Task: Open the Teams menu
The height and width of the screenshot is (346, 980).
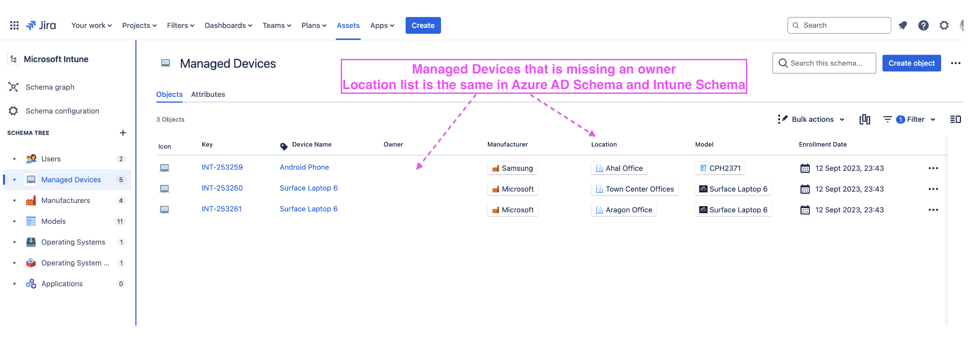Action: [x=277, y=25]
